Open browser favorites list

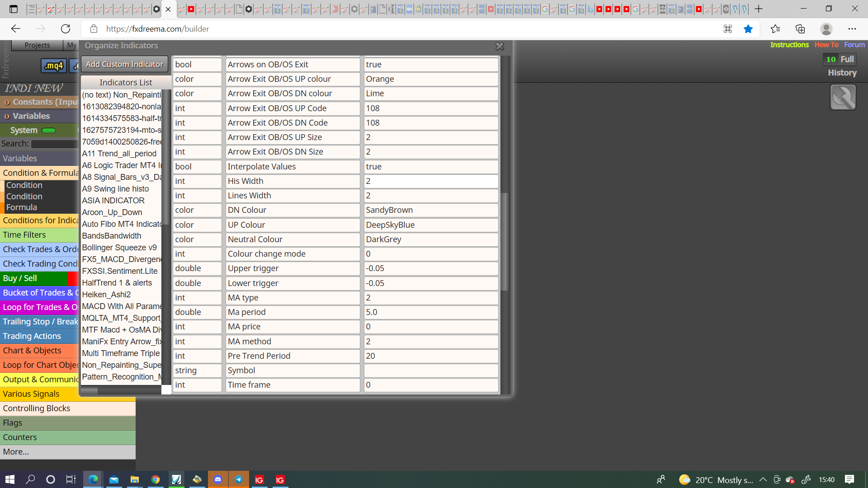click(x=775, y=29)
